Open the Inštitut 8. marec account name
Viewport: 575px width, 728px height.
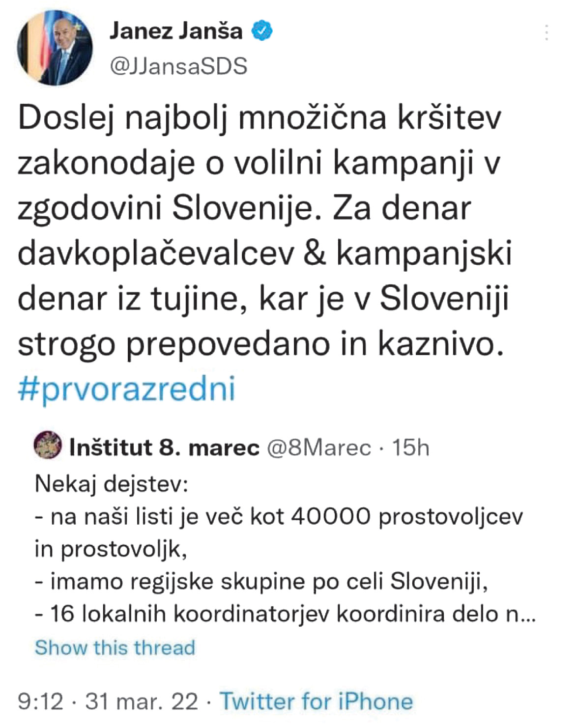[164, 448]
